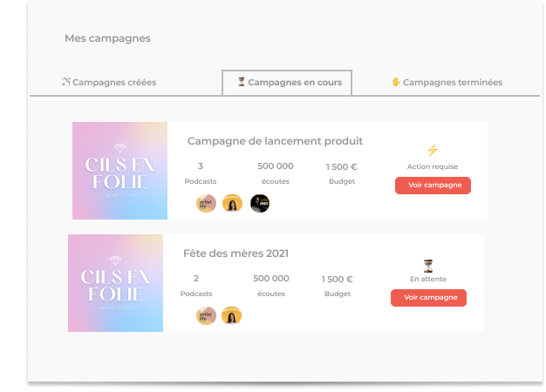The width and height of the screenshot is (546, 392).
Task: Open the Campagne de lancement produit title
Action: coord(275,140)
